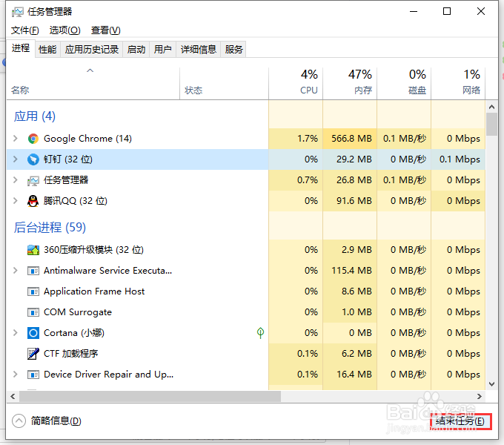Click the 简略信息(D) link
The image size is (504, 445).
point(56,421)
